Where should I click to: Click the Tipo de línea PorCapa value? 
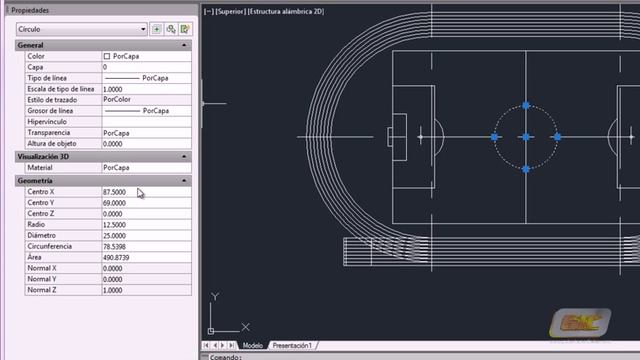pos(146,78)
